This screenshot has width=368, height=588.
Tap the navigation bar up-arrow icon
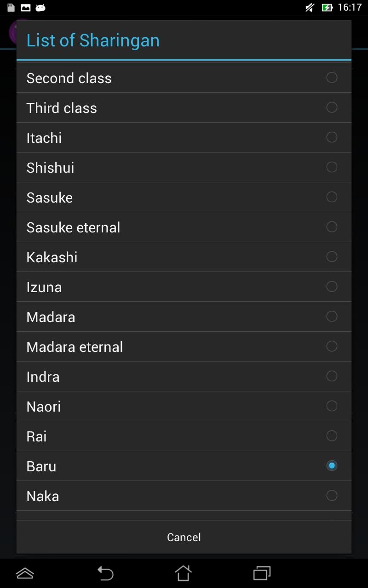point(25,573)
